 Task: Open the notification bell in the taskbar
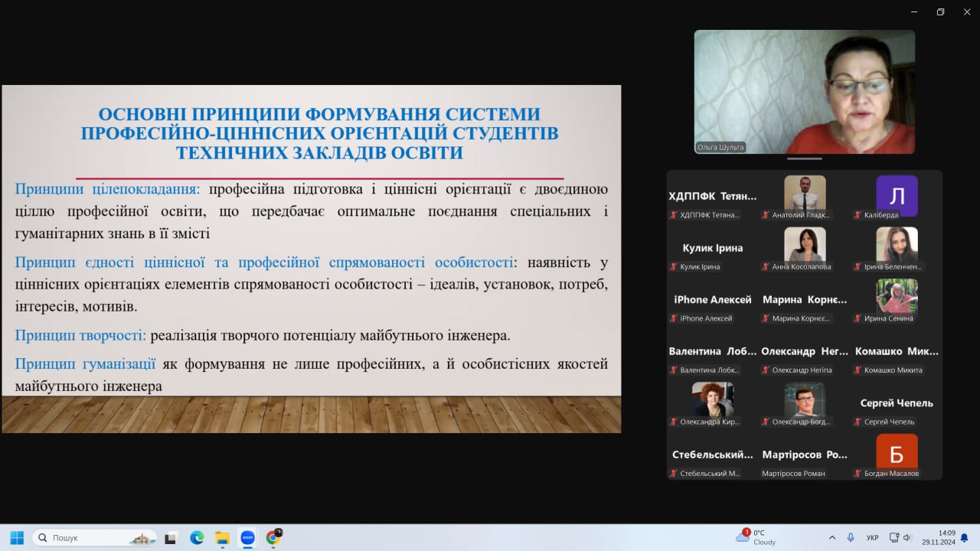[x=965, y=537]
